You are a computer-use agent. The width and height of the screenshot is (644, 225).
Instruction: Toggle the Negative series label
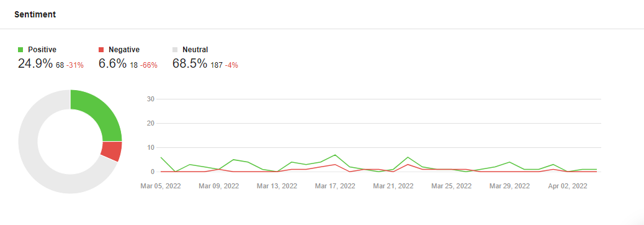click(x=124, y=50)
